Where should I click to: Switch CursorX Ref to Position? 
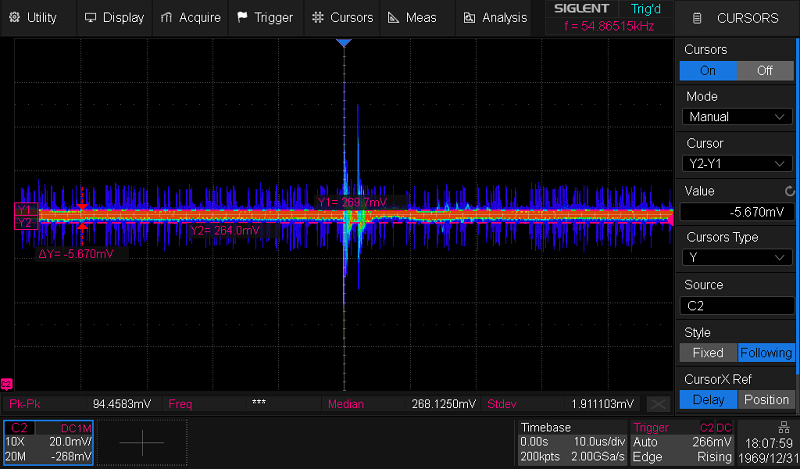tap(766, 400)
